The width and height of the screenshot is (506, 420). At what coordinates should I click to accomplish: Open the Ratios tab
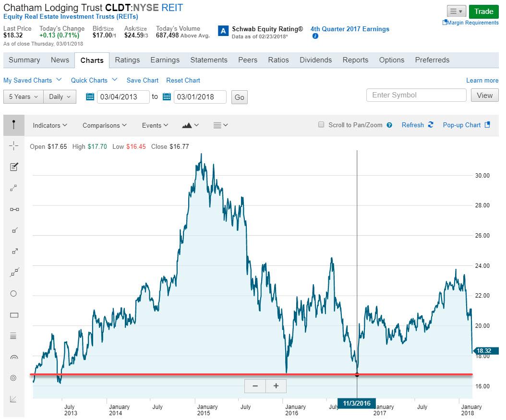click(x=278, y=60)
